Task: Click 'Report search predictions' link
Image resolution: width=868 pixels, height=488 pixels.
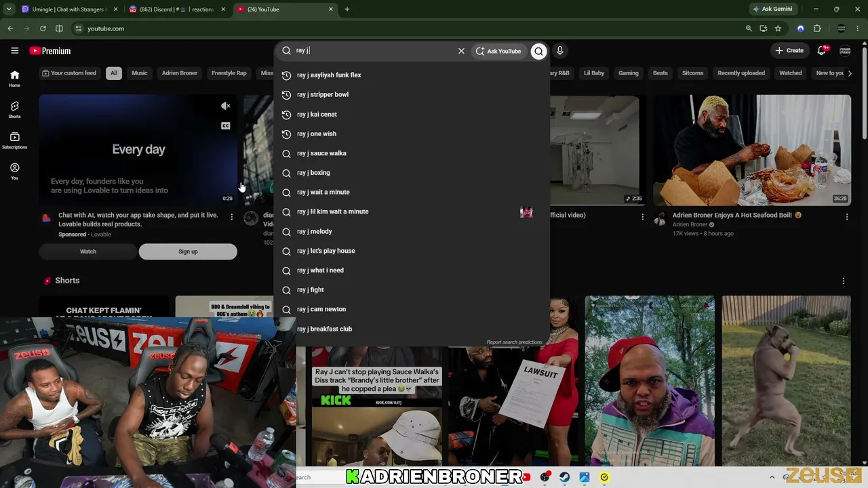Action: point(514,342)
